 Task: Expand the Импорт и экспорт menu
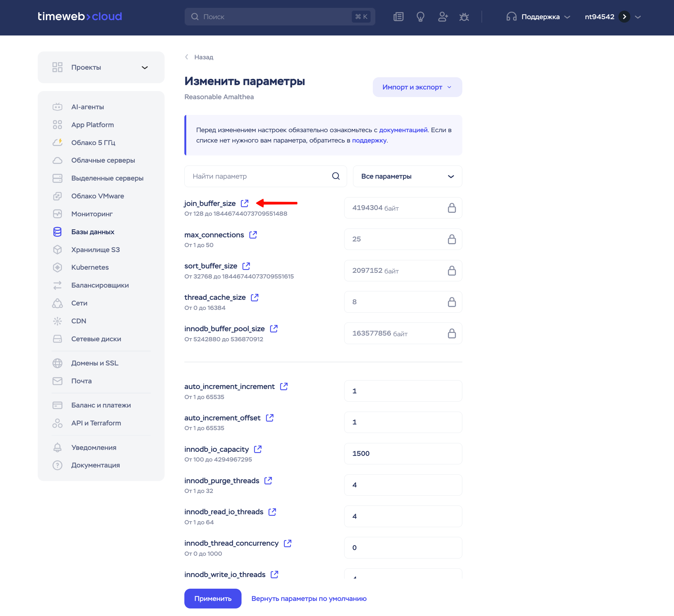[417, 87]
